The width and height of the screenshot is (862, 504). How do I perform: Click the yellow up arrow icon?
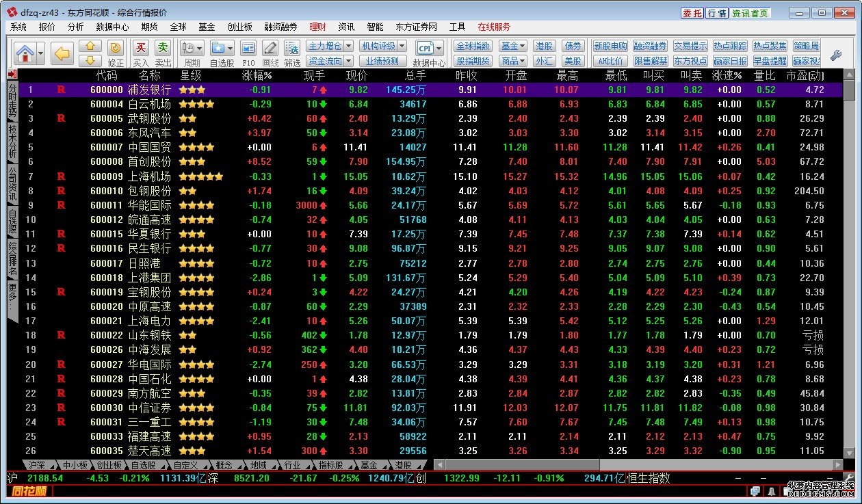tap(90, 47)
